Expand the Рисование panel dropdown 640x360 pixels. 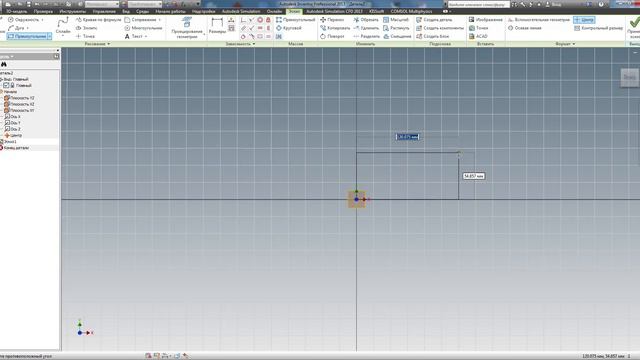[x=109, y=44]
